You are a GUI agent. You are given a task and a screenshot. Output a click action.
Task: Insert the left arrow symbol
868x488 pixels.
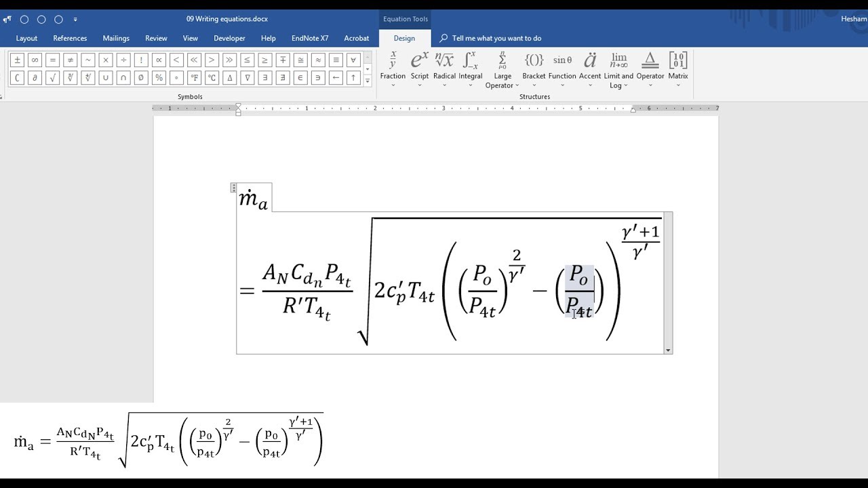[x=335, y=77]
